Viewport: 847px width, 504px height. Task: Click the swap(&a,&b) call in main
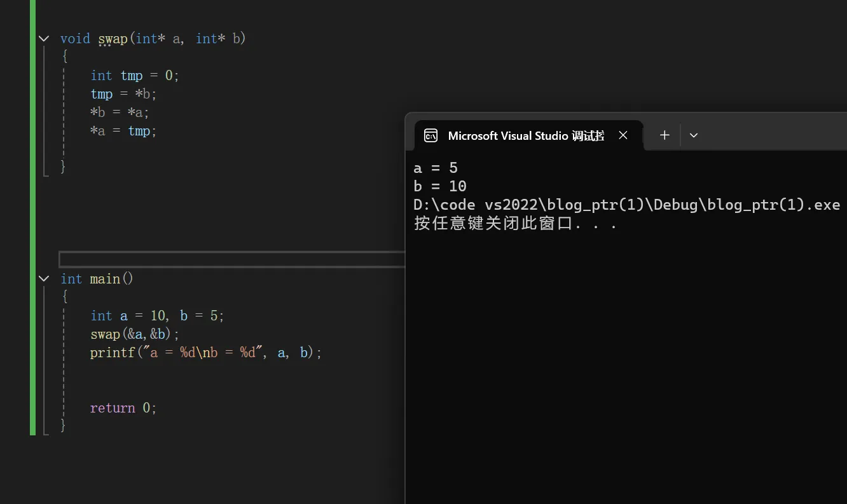click(x=135, y=334)
